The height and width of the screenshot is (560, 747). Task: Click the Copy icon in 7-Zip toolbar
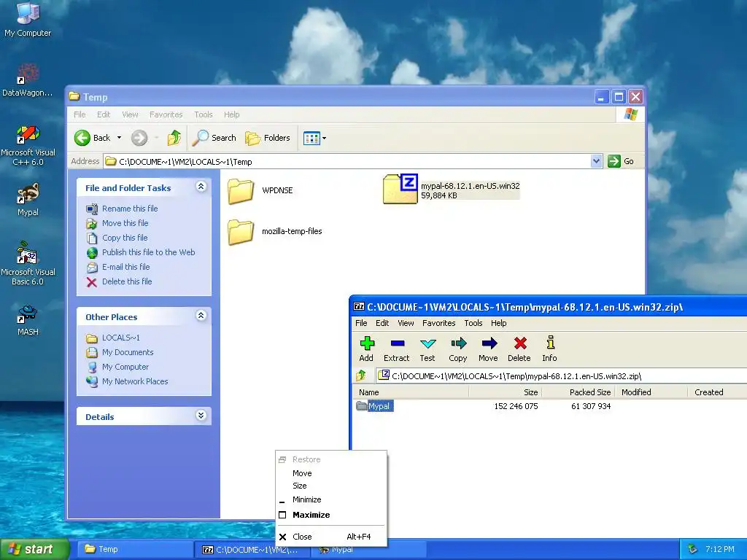coord(458,349)
